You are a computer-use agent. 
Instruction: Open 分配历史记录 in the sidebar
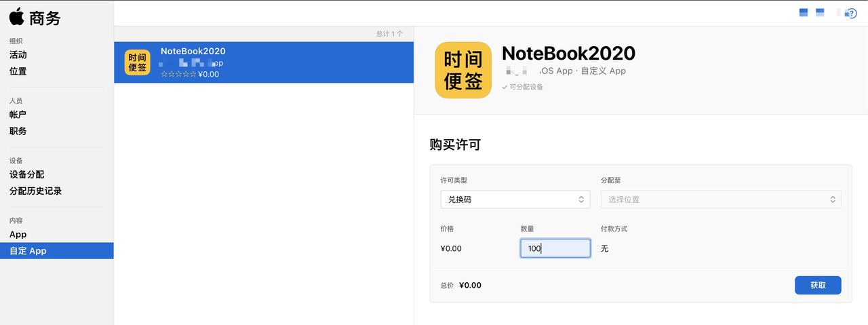(36, 191)
